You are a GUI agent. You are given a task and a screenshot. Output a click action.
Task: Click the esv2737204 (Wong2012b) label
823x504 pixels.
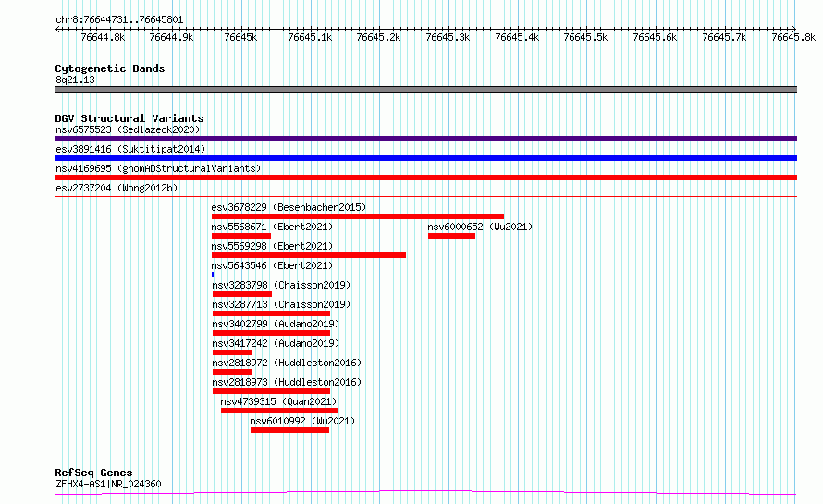pos(117,188)
